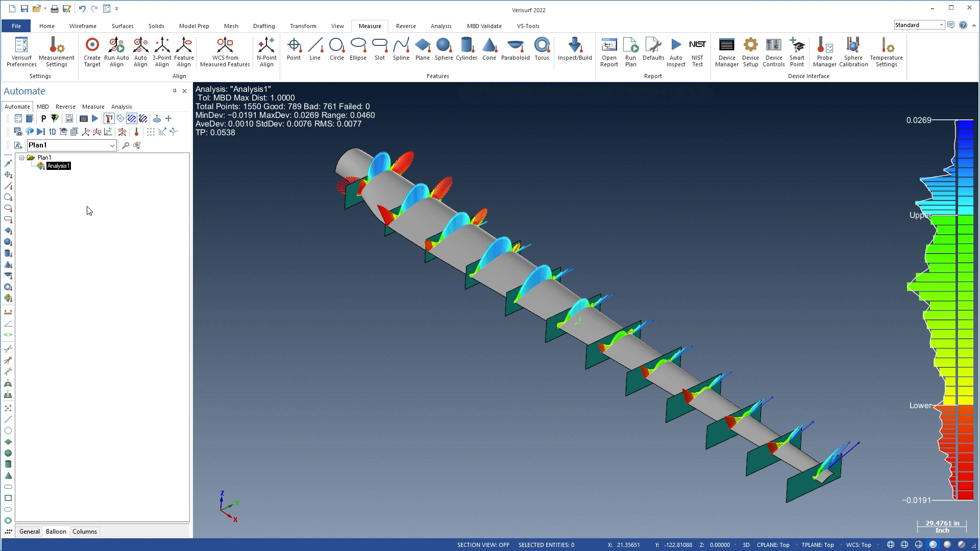Open the TPLANE: Top selector
Screen dimensions: 980x551
coord(817,545)
